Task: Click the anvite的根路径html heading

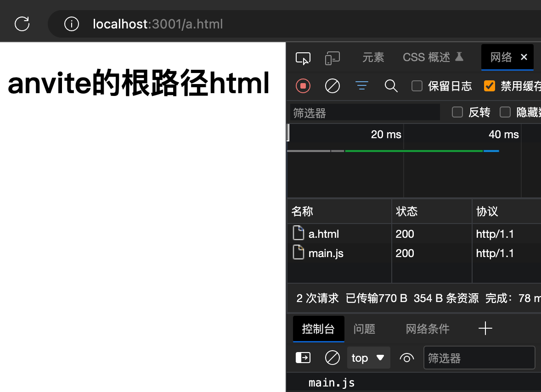Action: click(x=138, y=83)
